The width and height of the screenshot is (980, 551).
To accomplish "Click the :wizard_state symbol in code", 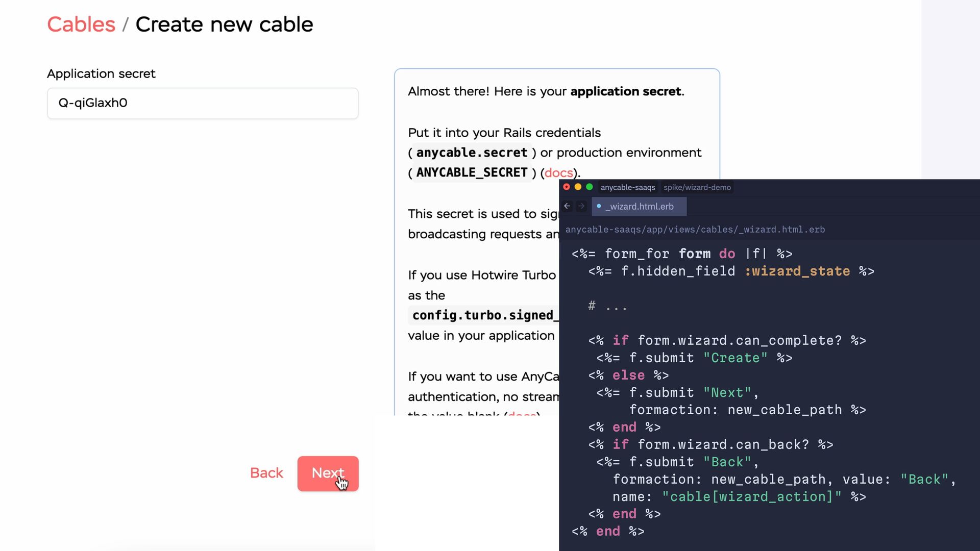I will pos(797,271).
